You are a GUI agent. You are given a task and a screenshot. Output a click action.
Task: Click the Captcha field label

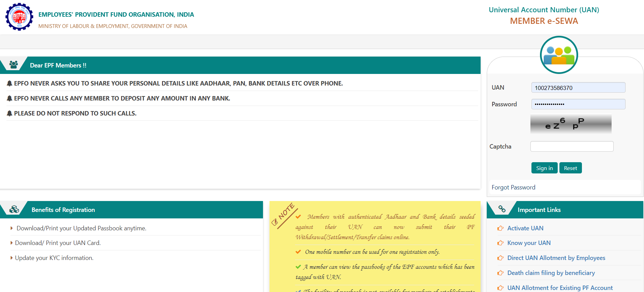pyautogui.click(x=500, y=147)
